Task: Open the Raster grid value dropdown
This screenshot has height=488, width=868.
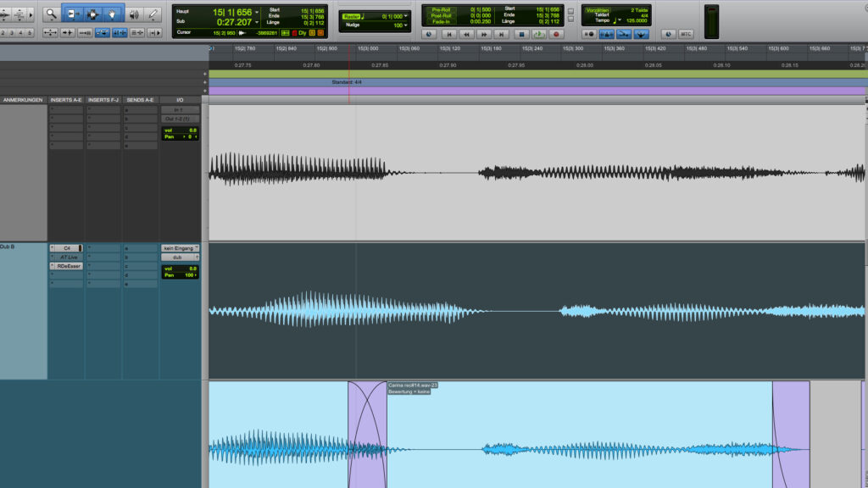Action: [406, 17]
